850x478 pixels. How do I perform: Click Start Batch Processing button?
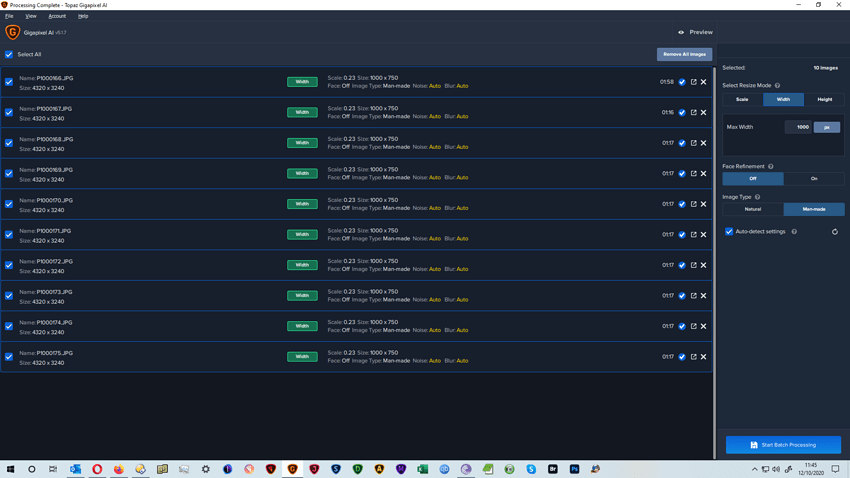(x=783, y=445)
